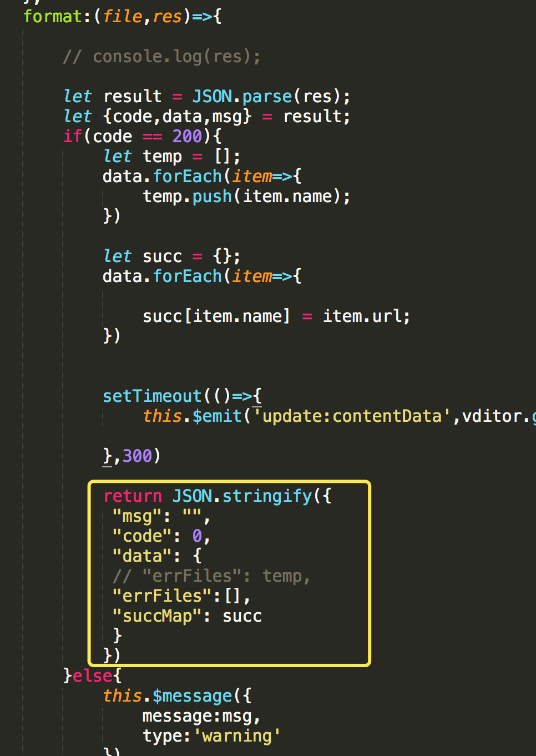Click the '"succMap": succ' line
Viewport: 536px width, 756px height.
pos(187,616)
